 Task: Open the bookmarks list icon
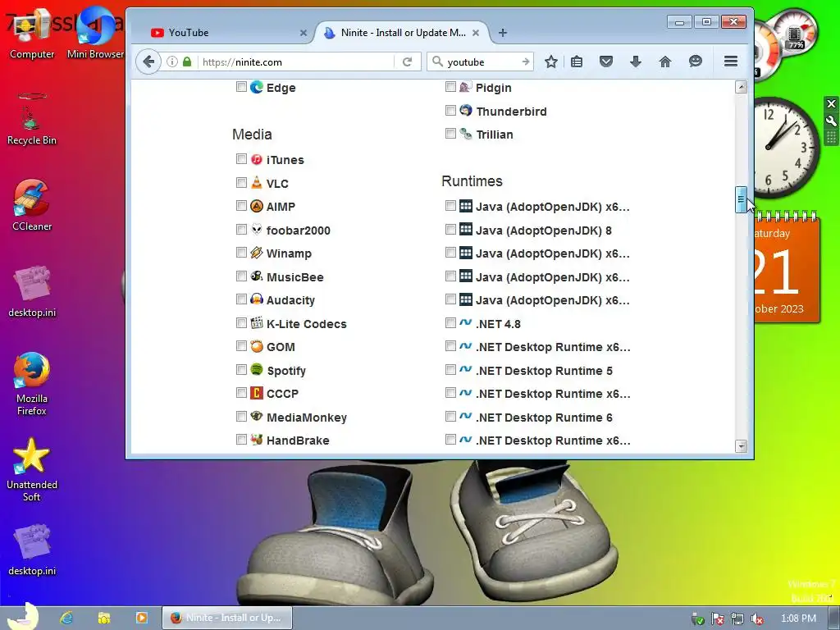(577, 62)
